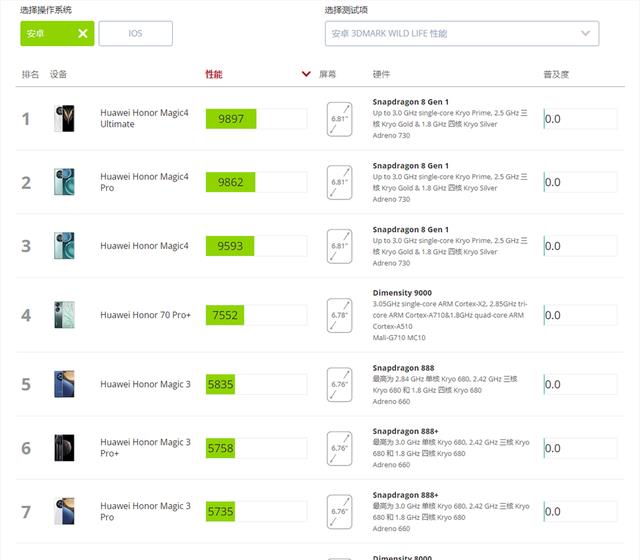Click the 硬件 column header
This screenshot has height=560, width=640.
(x=381, y=74)
